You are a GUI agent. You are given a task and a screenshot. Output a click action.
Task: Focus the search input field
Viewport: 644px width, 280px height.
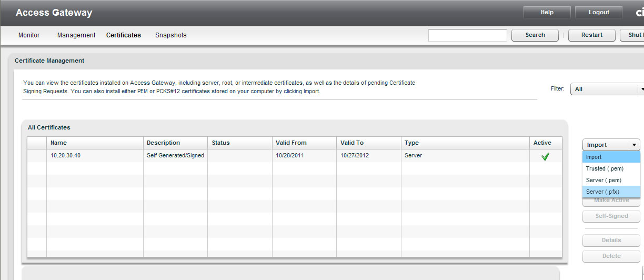468,35
